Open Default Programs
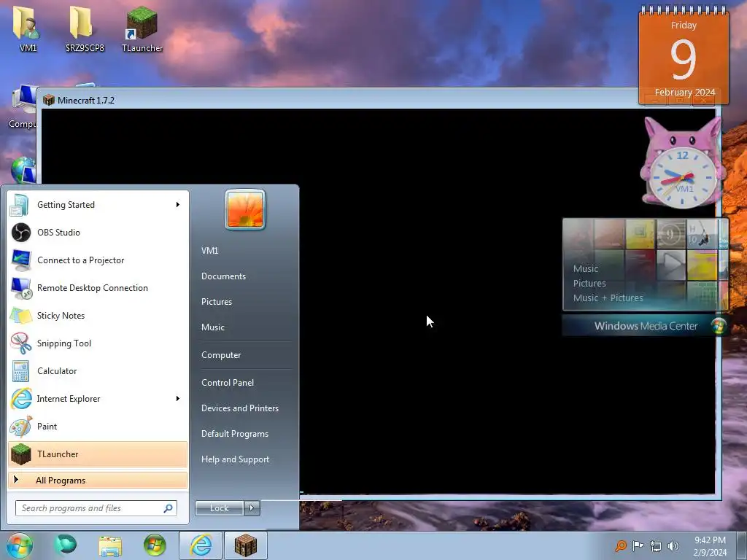 pyautogui.click(x=235, y=434)
